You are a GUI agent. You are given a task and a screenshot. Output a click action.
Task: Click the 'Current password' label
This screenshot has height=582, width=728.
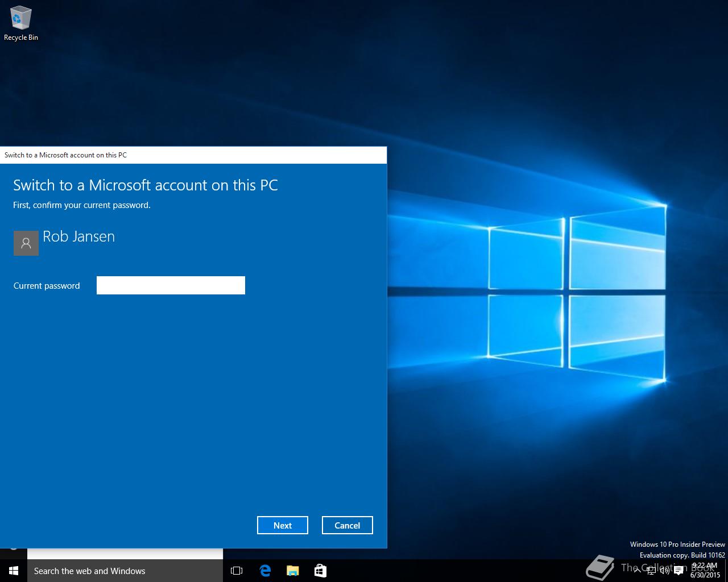point(47,286)
